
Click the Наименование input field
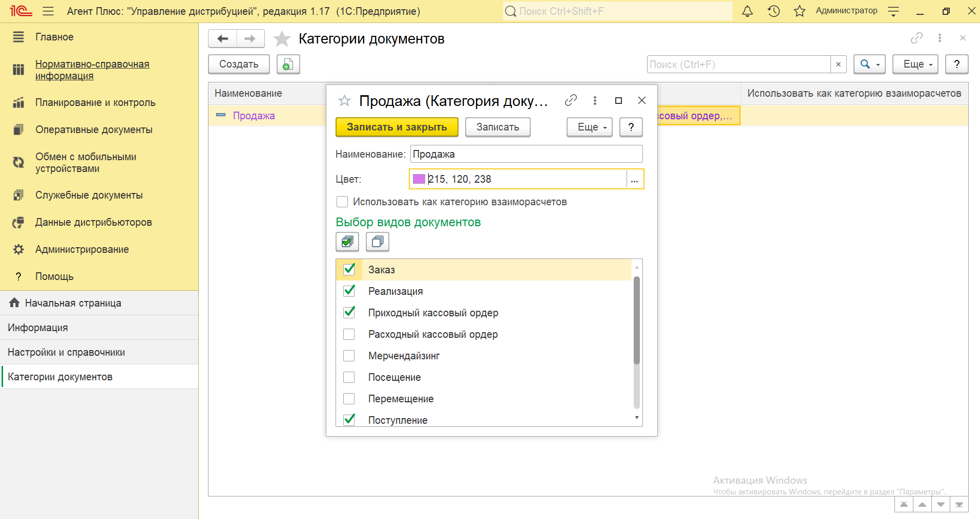(526, 154)
